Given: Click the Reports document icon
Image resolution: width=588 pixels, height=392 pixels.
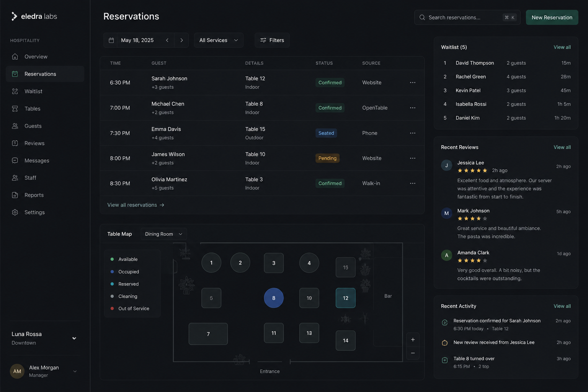Looking at the screenshot, I should 15,195.
